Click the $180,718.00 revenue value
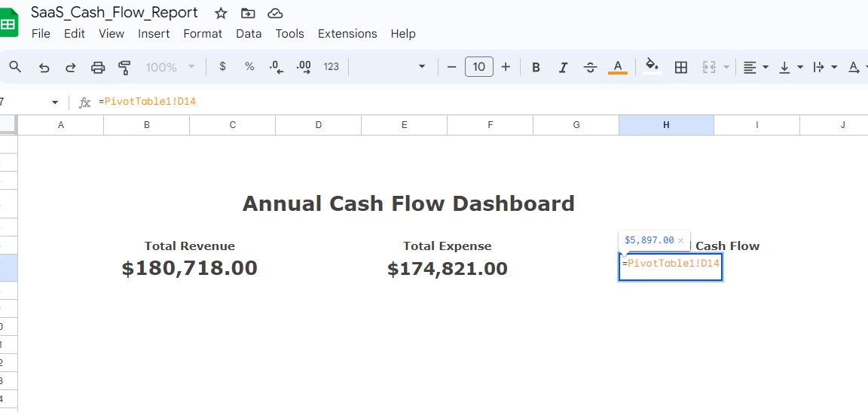This screenshot has height=412, width=868. point(190,268)
